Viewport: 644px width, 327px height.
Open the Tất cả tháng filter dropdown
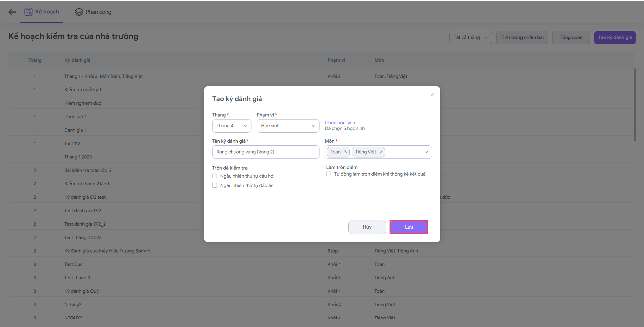coord(470,38)
